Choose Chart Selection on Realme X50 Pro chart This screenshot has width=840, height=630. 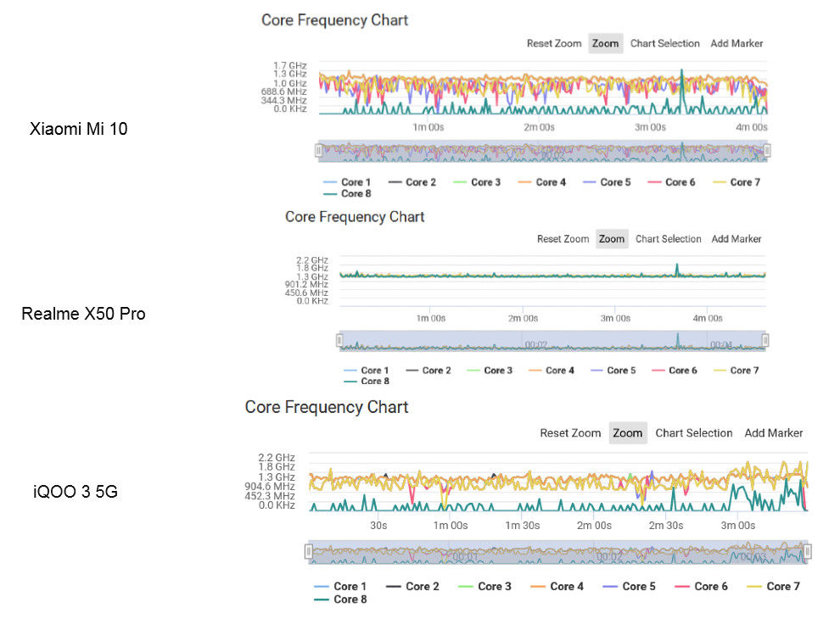[668, 239]
